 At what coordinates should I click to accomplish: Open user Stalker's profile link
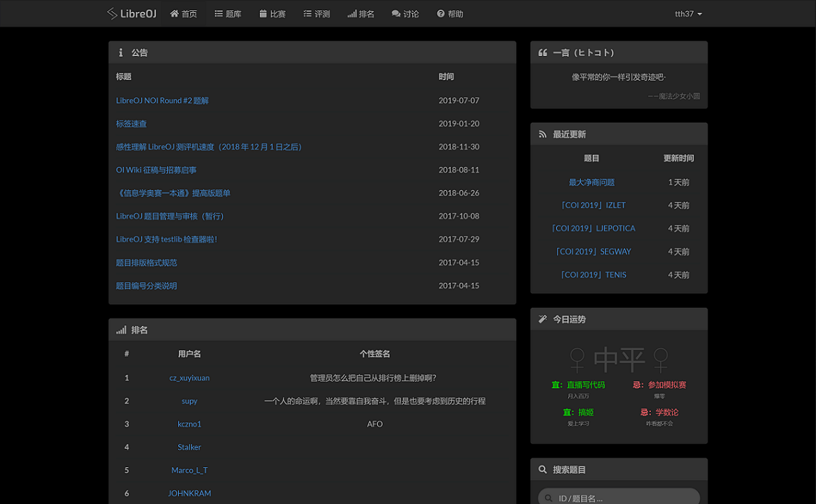click(190, 447)
